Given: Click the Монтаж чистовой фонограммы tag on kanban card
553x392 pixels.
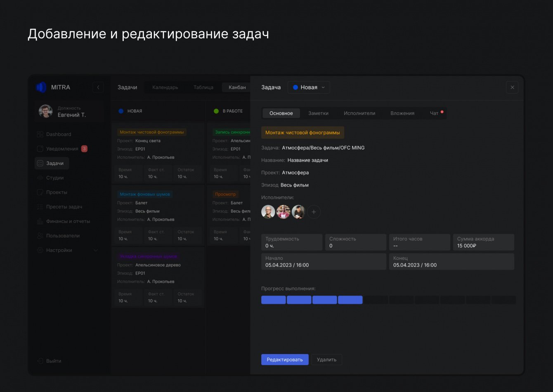Looking at the screenshot, I should 152,132.
